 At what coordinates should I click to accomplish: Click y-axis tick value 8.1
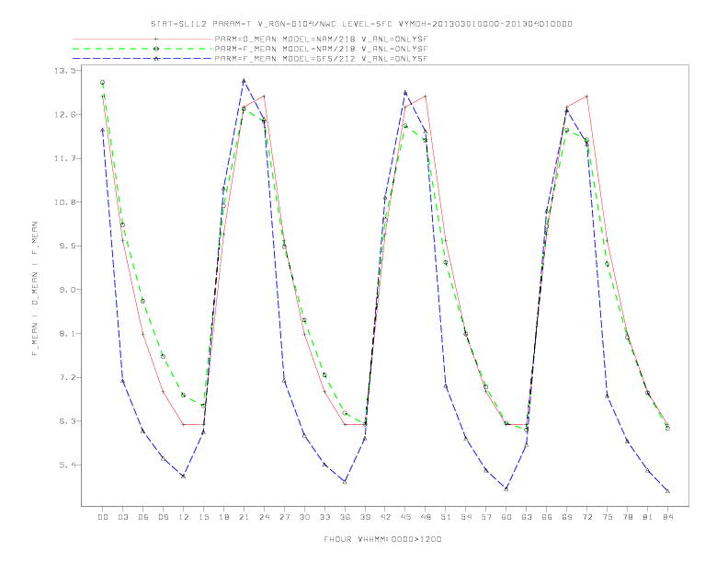pos(67,334)
